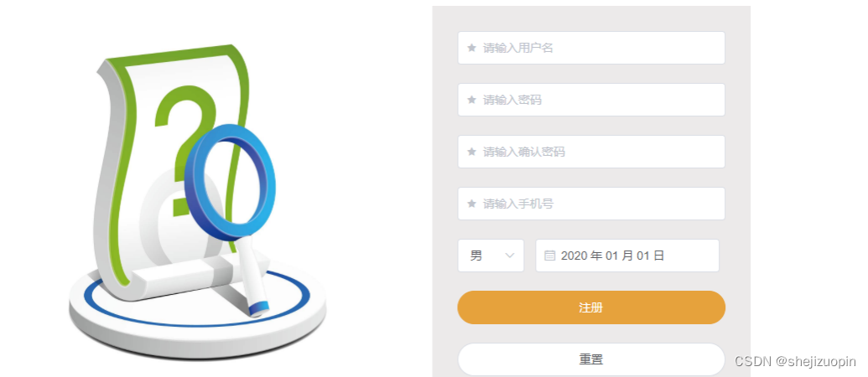Screen dimensions: 868x377
Task: Click the white magnifier handle in illustration
Action: [255, 275]
